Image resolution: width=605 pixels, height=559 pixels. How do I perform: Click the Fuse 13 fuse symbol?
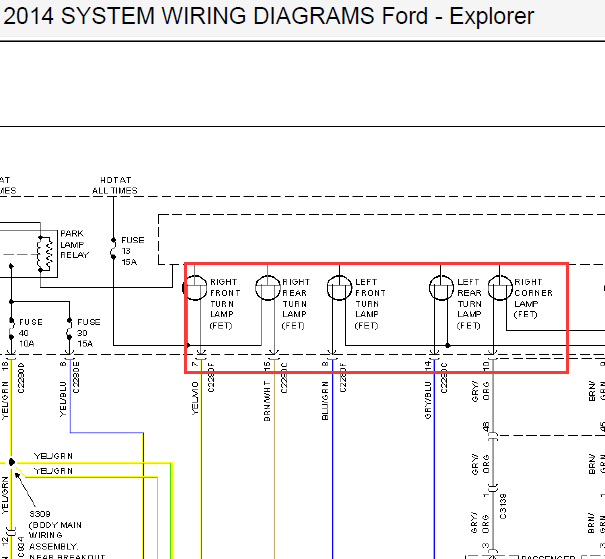(x=113, y=249)
